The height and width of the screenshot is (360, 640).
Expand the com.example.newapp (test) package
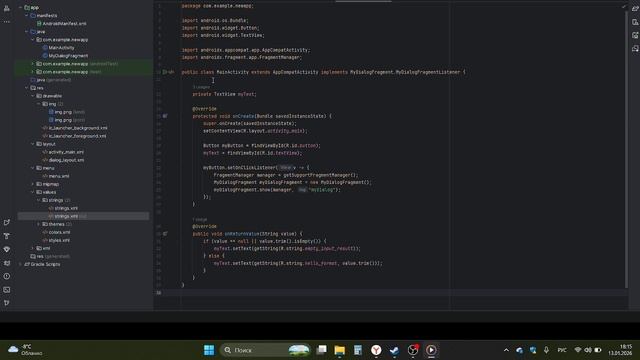tap(33, 72)
